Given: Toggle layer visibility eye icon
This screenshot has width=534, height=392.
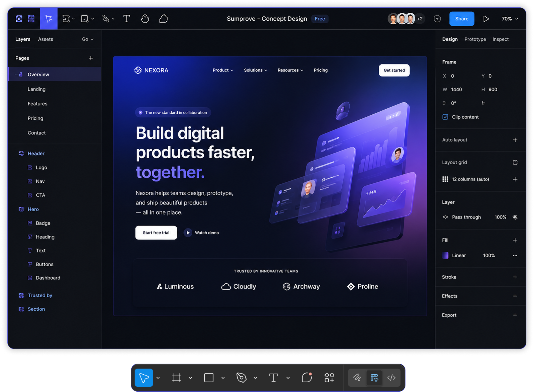Looking at the screenshot, I should tap(515, 217).
